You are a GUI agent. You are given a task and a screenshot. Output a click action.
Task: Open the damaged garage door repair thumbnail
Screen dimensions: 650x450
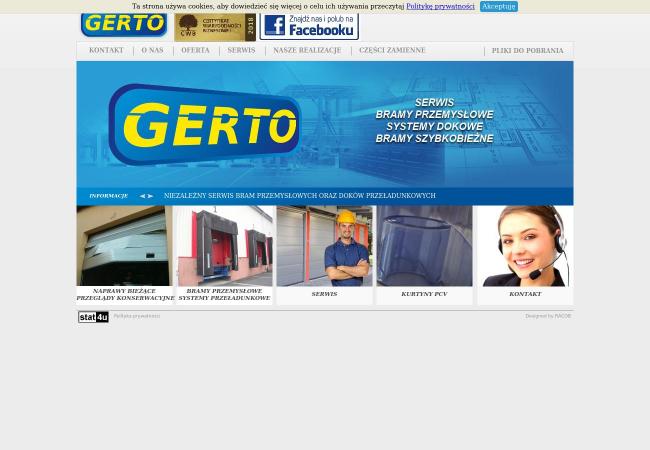pyautogui.click(x=124, y=246)
